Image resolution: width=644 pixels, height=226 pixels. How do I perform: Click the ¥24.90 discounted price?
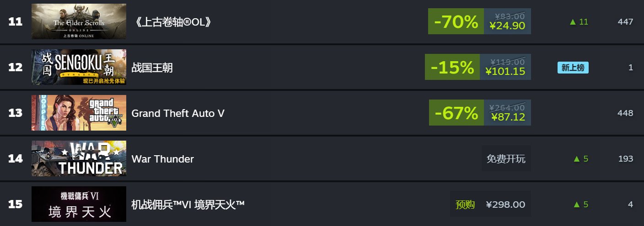point(507,26)
